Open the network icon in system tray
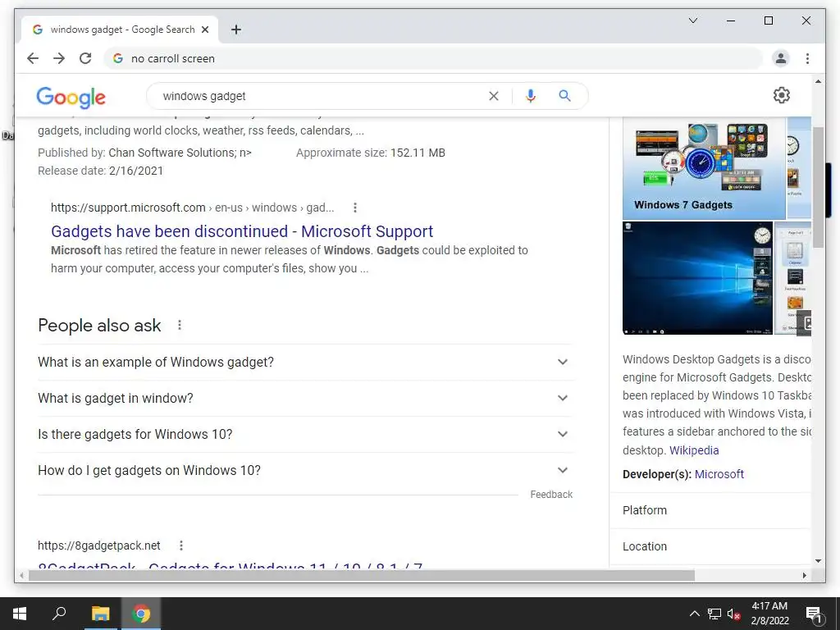This screenshot has height=630, width=840. (x=714, y=614)
